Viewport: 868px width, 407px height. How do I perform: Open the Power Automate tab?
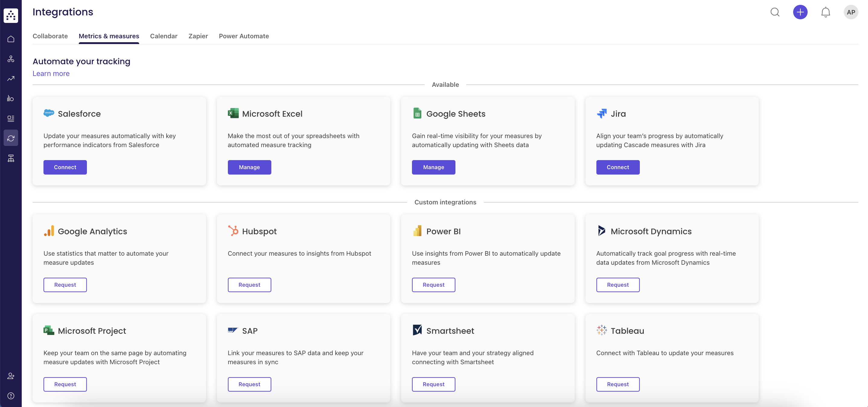click(244, 36)
